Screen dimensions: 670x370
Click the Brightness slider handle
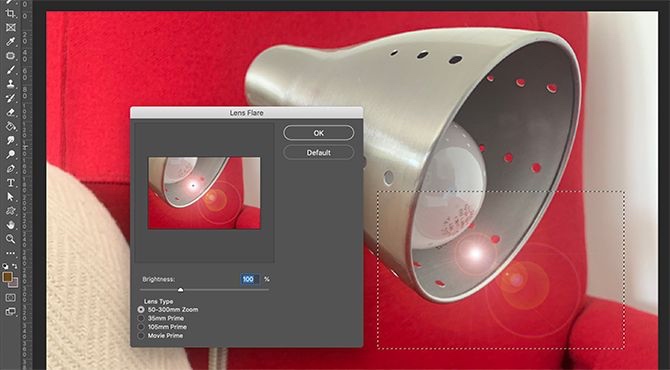(x=180, y=290)
